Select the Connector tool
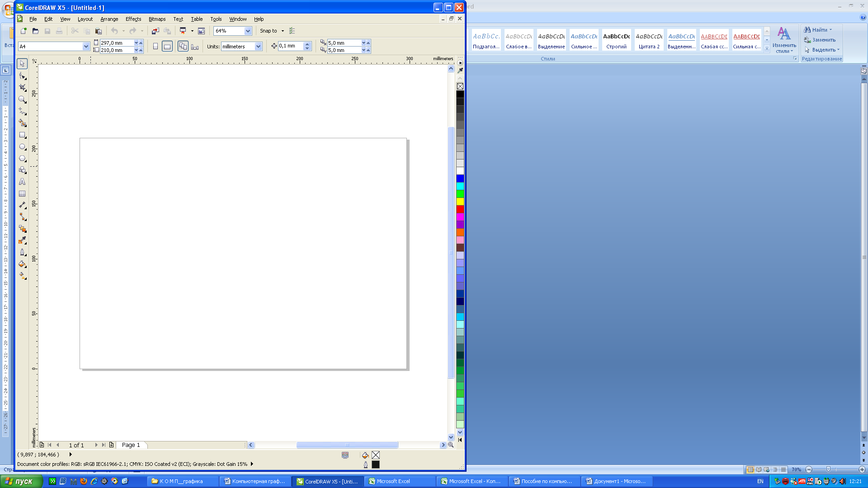The width and height of the screenshot is (868, 488). (x=22, y=217)
